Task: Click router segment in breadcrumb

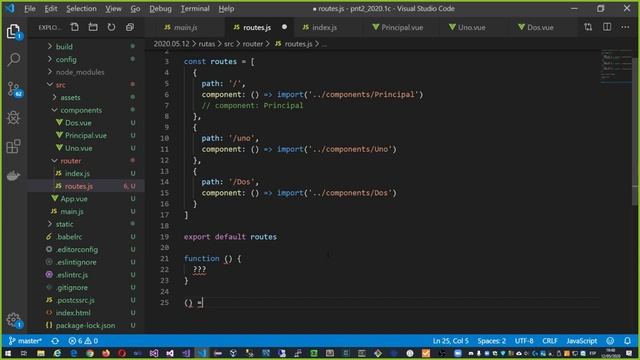Action: 253,44
